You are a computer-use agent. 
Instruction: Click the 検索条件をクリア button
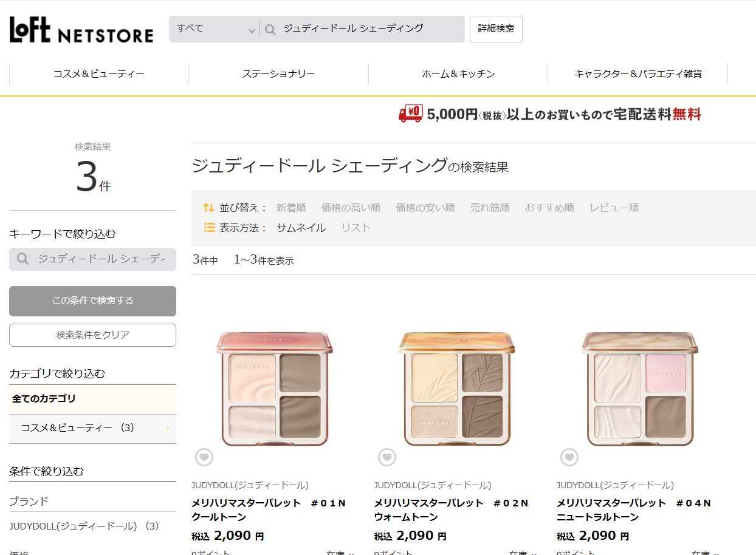(92, 335)
